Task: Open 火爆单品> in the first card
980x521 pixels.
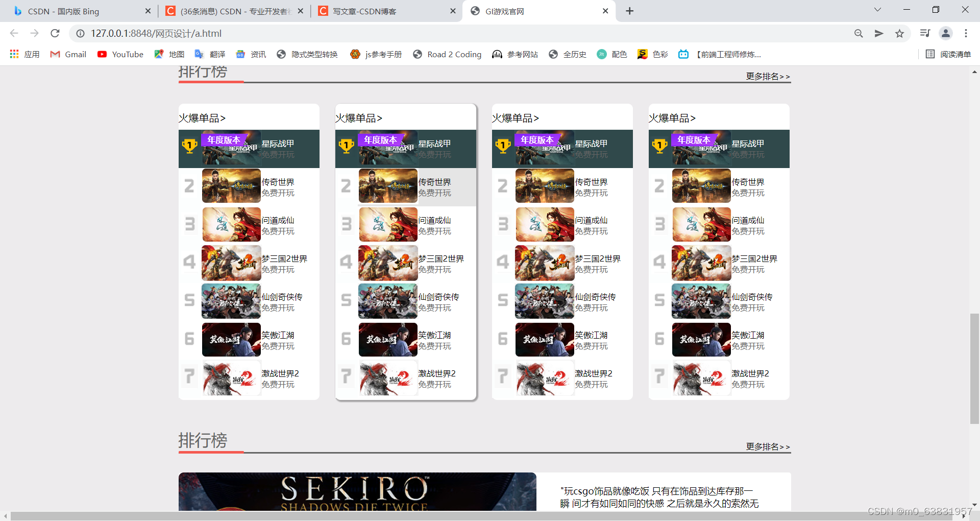Action: click(202, 118)
